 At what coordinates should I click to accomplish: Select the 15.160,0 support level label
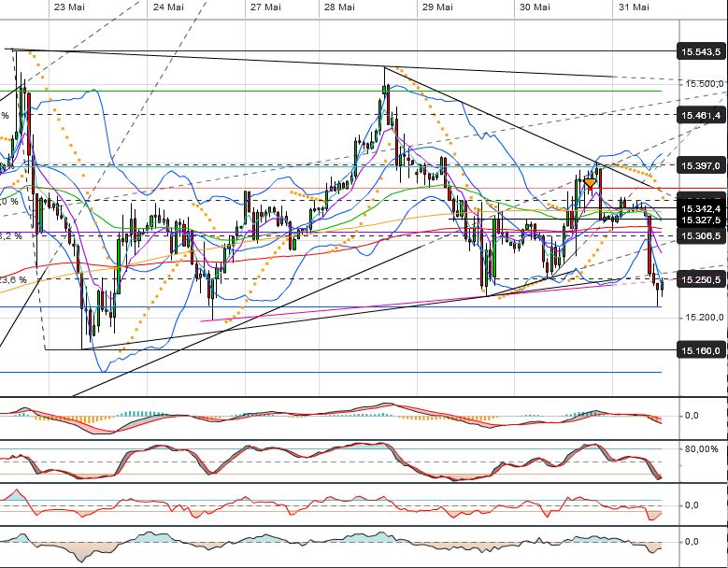point(701,350)
